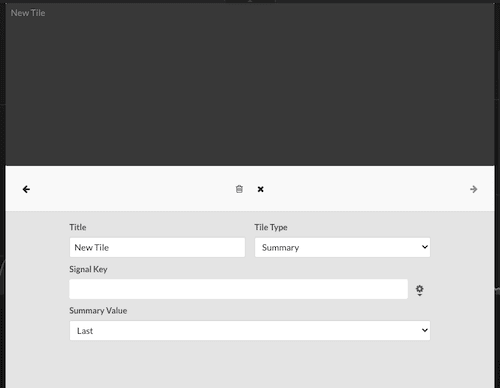Go forward with the right arrow icon
Image resolution: width=500 pixels, height=388 pixels.
[474, 189]
